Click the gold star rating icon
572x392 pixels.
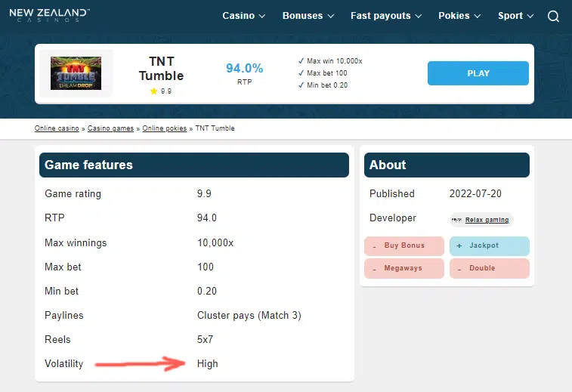point(153,91)
